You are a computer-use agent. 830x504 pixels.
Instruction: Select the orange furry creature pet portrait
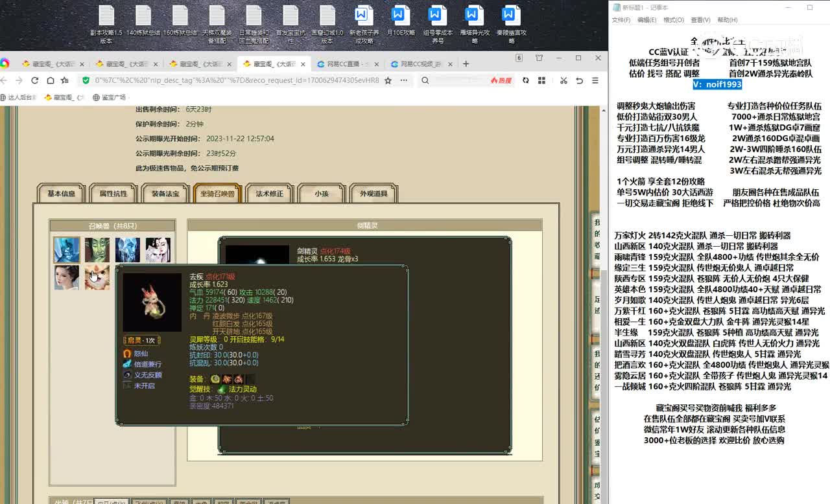[97, 277]
